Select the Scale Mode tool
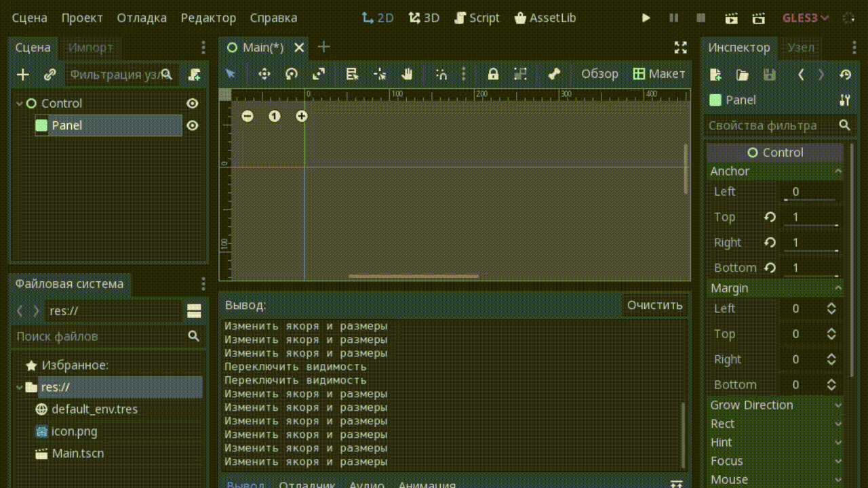Viewport: 868px width, 488px height. [x=319, y=74]
